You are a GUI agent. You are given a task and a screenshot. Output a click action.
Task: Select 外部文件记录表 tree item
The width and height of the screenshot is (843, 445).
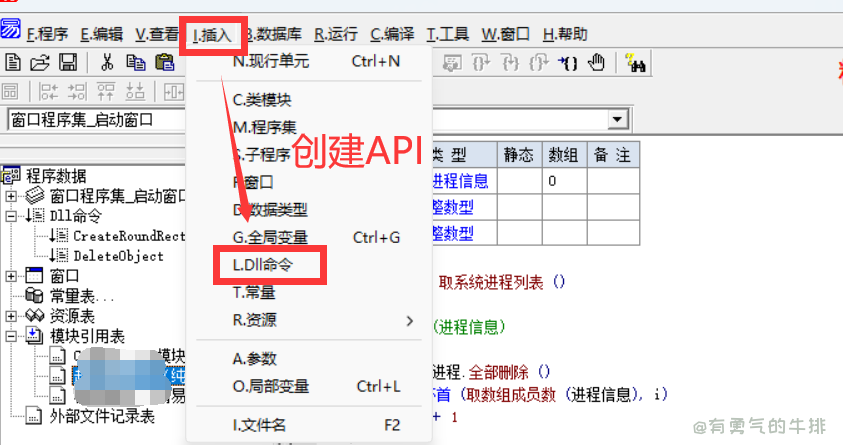[x=102, y=416]
